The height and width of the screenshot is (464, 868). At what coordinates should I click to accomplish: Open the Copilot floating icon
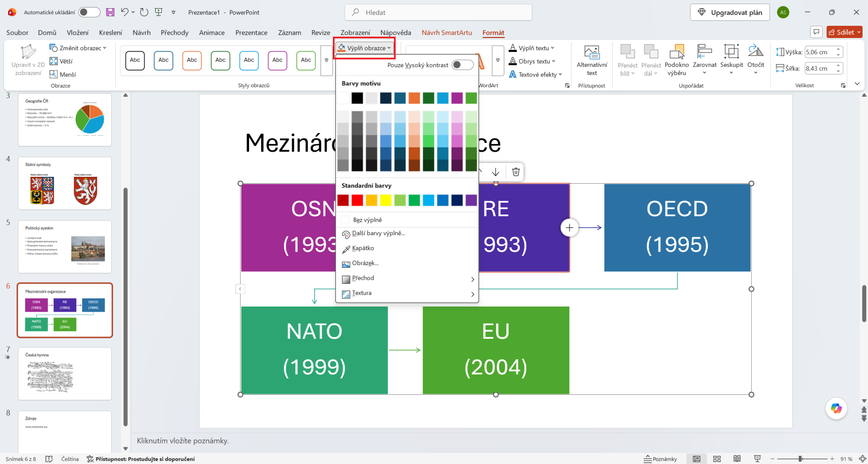coord(836,408)
